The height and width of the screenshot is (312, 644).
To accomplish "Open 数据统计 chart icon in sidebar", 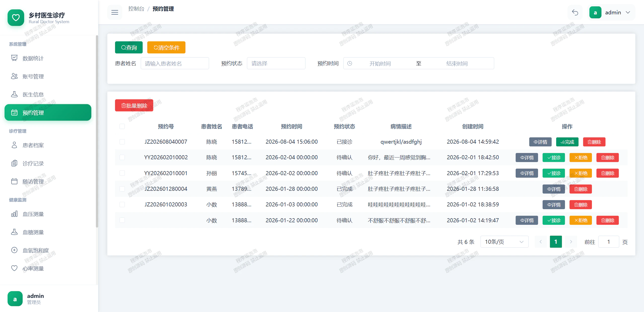I will [x=14, y=58].
